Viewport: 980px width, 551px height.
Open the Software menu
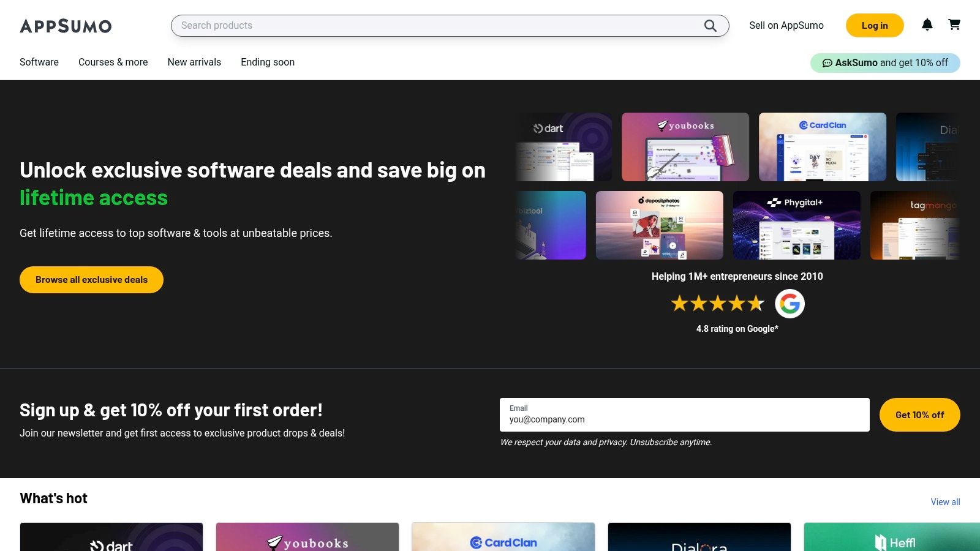point(39,62)
